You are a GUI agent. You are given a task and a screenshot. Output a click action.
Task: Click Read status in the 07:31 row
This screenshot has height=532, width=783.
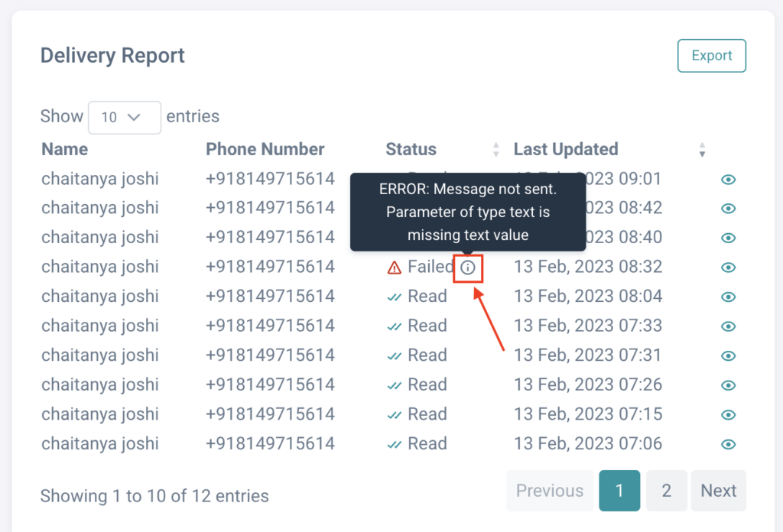coord(427,355)
